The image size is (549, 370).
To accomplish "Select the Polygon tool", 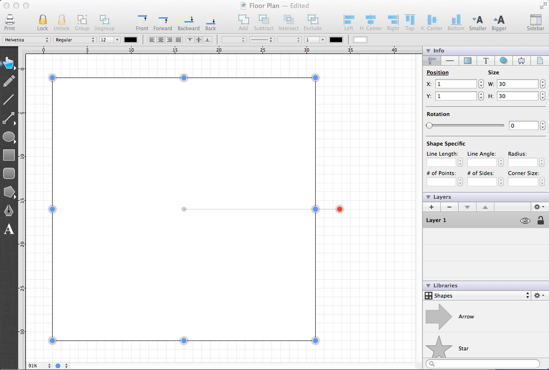I will click(9, 192).
